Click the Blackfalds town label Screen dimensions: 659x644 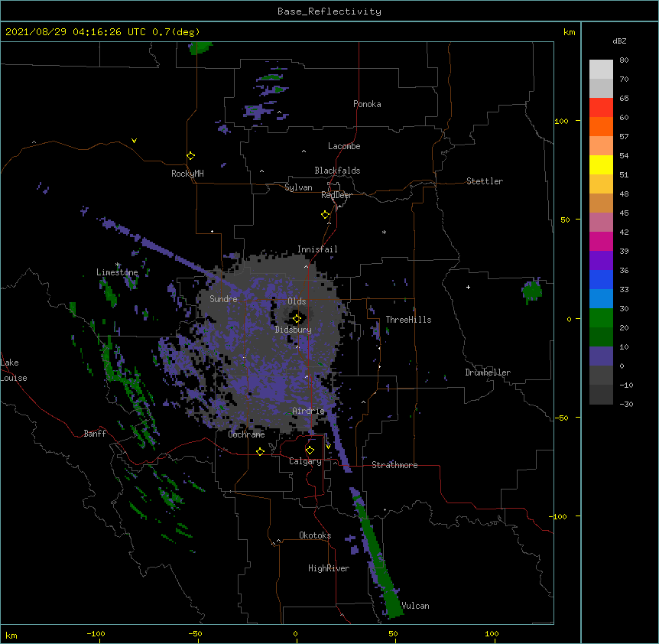[x=337, y=171]
